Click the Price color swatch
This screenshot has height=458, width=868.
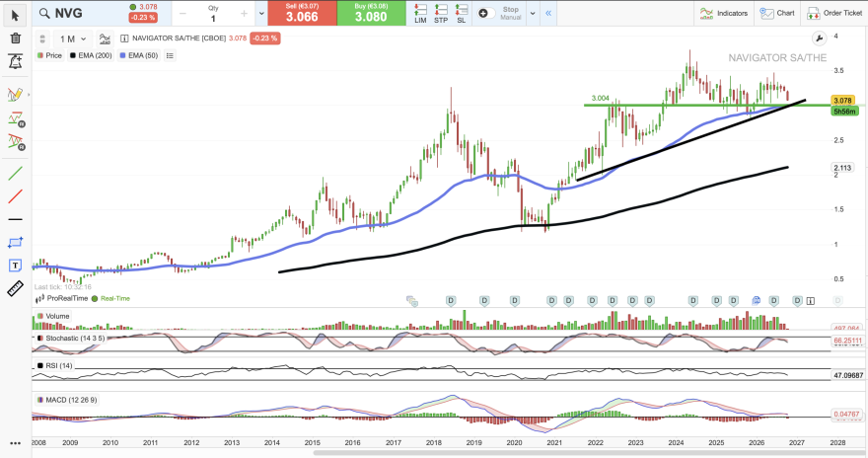point(39,55)
